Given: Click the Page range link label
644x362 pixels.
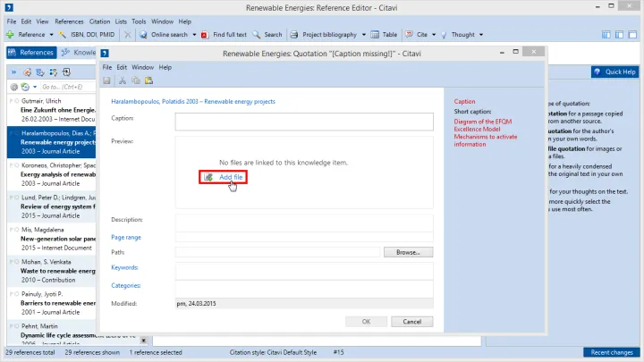Looking at the screenshot, I should [x=126, y=237].
